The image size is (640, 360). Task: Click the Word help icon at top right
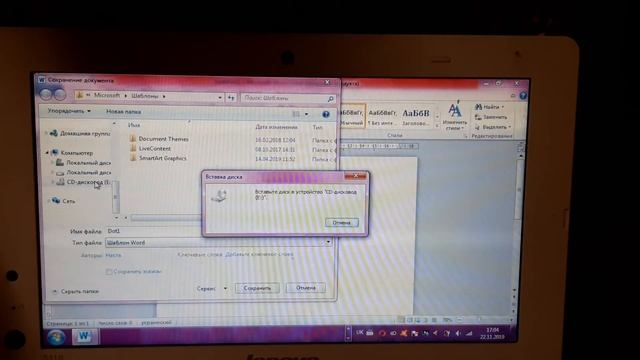pos(523,96)
